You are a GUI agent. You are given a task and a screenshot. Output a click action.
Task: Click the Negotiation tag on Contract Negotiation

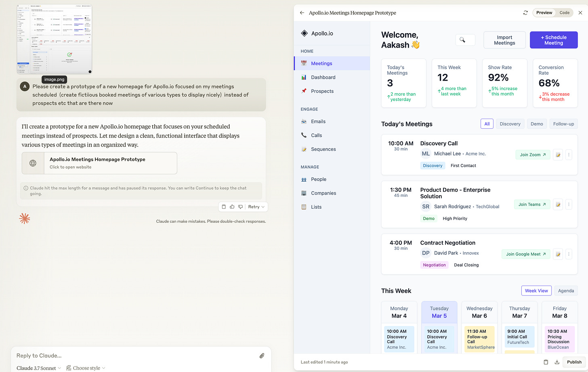pyautogui.click(x=434, y=265)
